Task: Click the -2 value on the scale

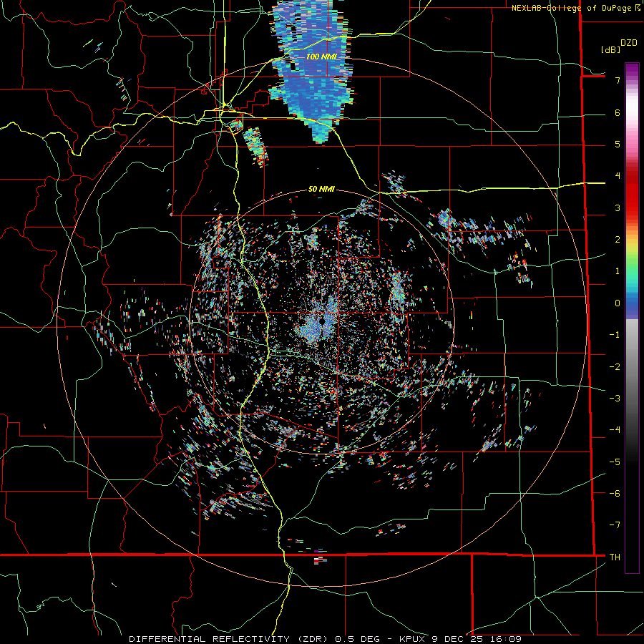Action: click(x=615, y=367)
